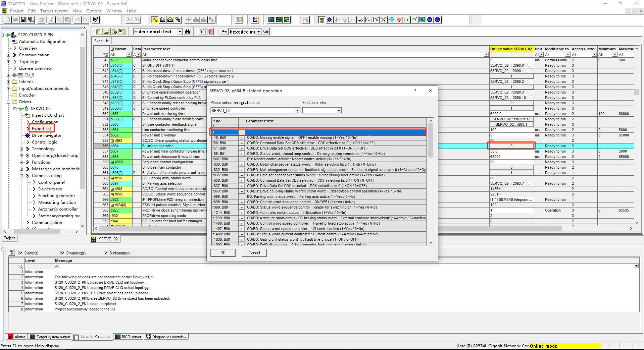
Task: Select the Expert list tree item
Action: click(x=42, y=128)
